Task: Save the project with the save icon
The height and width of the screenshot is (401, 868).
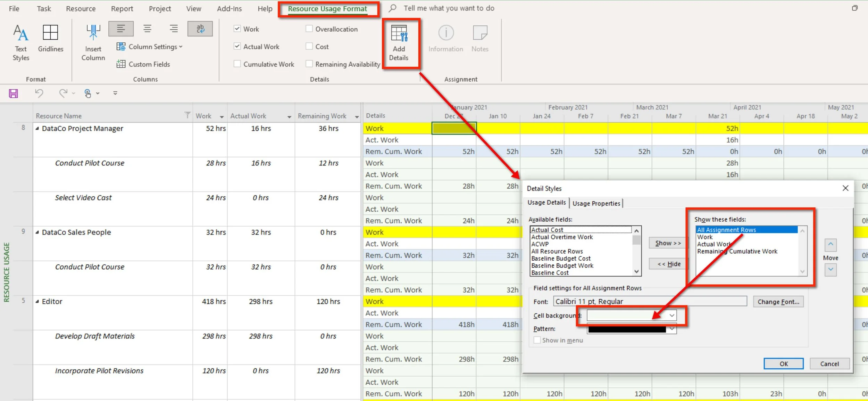Action: [14, 93]
